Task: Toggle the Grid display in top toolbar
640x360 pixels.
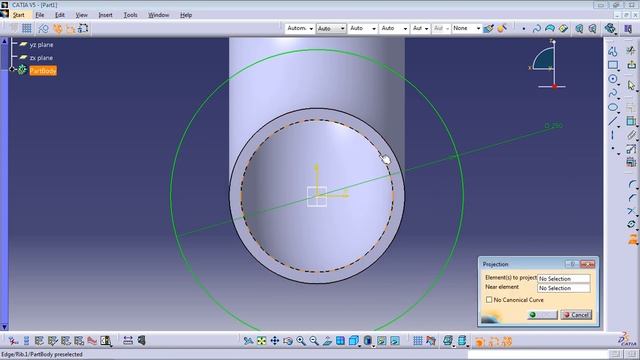Action: 27,28
